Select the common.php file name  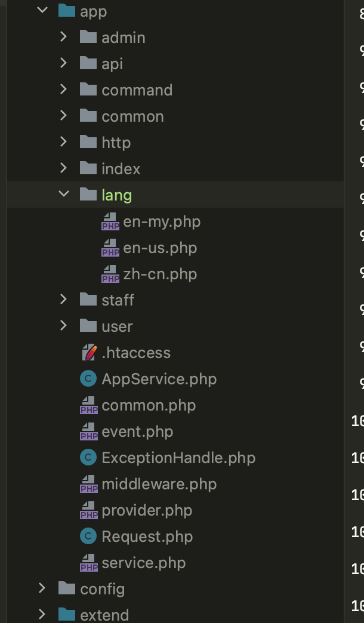(x=149, y=405)
